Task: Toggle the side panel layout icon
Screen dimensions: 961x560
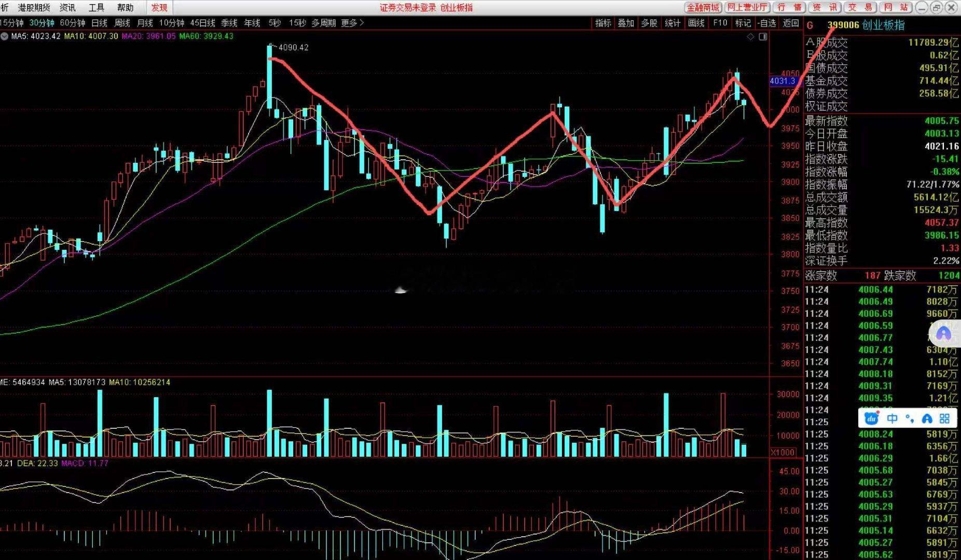Action: [x=763, y=37]
